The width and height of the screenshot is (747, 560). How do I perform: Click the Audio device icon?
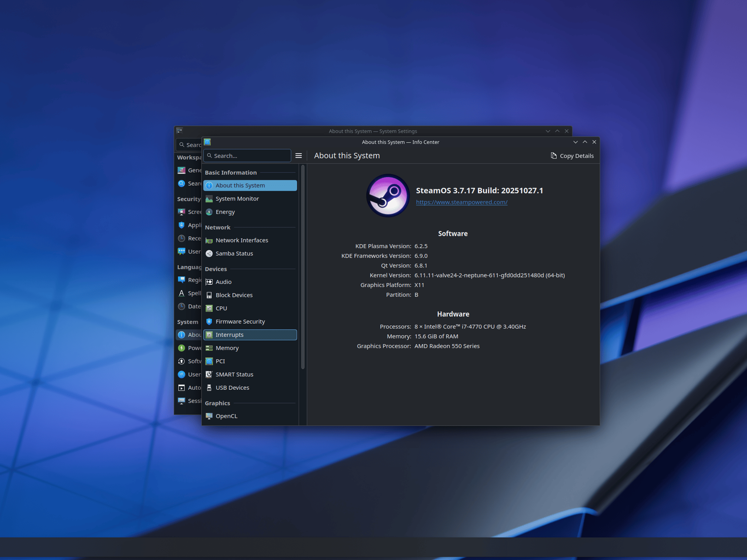[x=209, y=282]
